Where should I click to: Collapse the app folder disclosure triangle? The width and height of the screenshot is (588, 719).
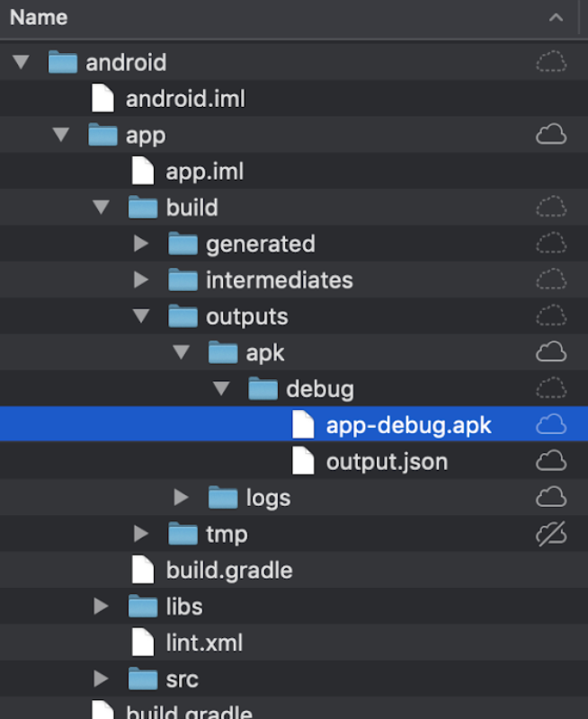61,134
